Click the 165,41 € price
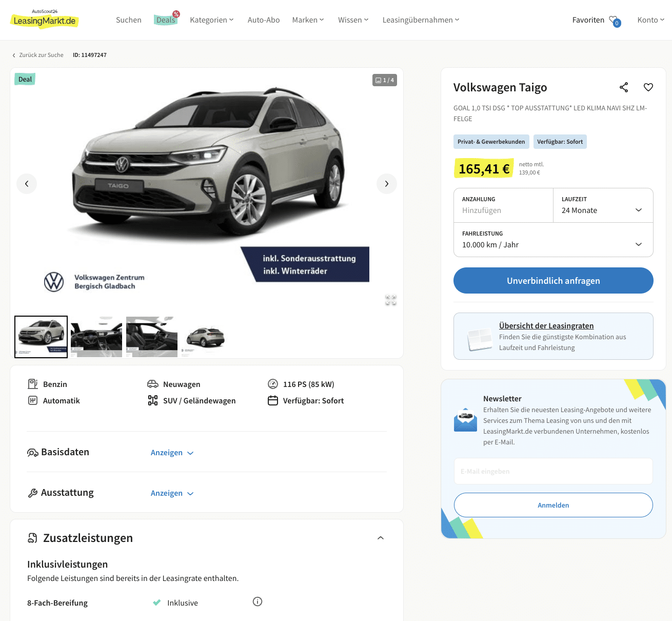 (484, 168)
